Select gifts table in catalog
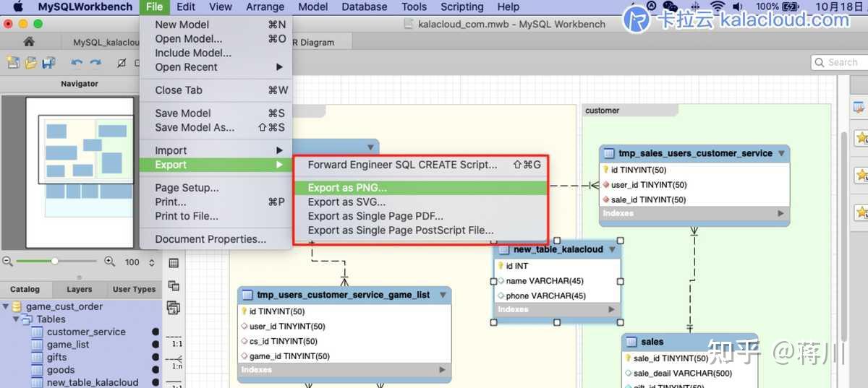Image resolution: width=868 pixels, height=388 pixels. [x=56, y=358]
